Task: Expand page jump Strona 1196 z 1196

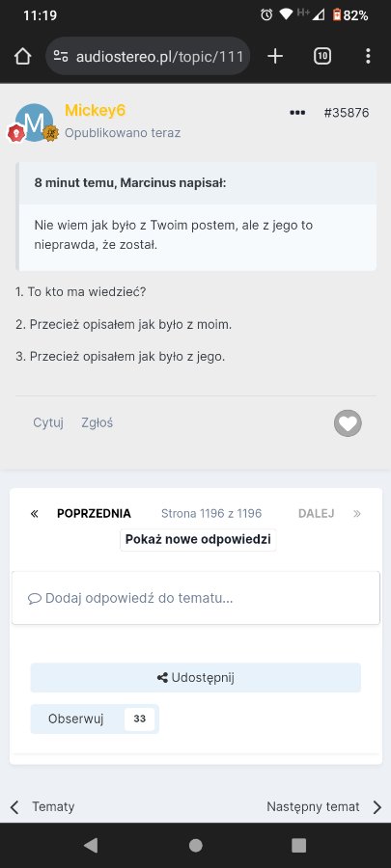Action: (x=211, y=514)
